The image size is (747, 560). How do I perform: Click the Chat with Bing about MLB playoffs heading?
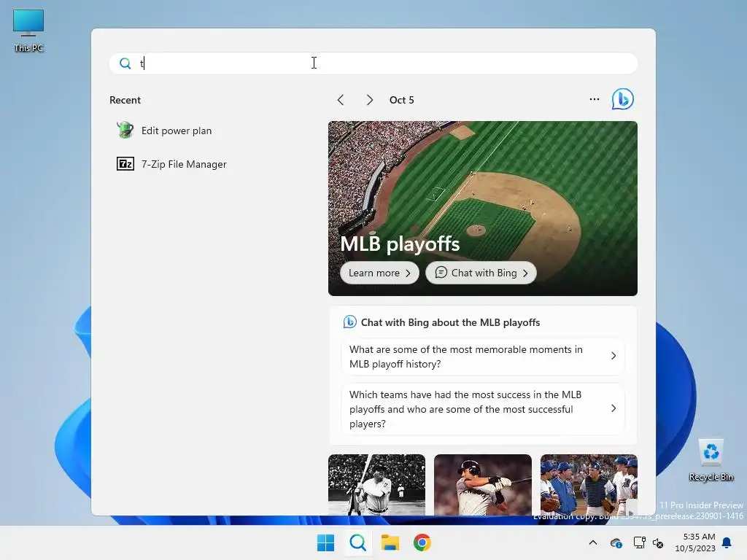pyautogui.click(x=450, y=322)
